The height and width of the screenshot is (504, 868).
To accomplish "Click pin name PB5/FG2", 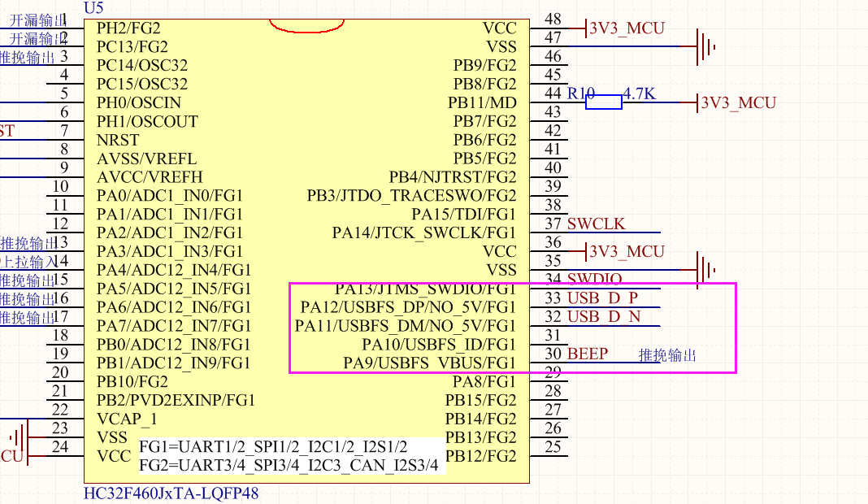I will pos(485,159).
